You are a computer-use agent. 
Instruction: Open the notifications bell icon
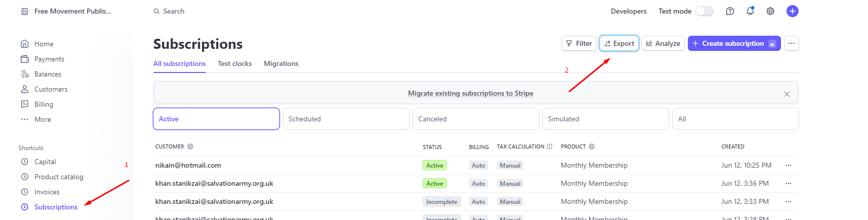(x=750, y=11)
